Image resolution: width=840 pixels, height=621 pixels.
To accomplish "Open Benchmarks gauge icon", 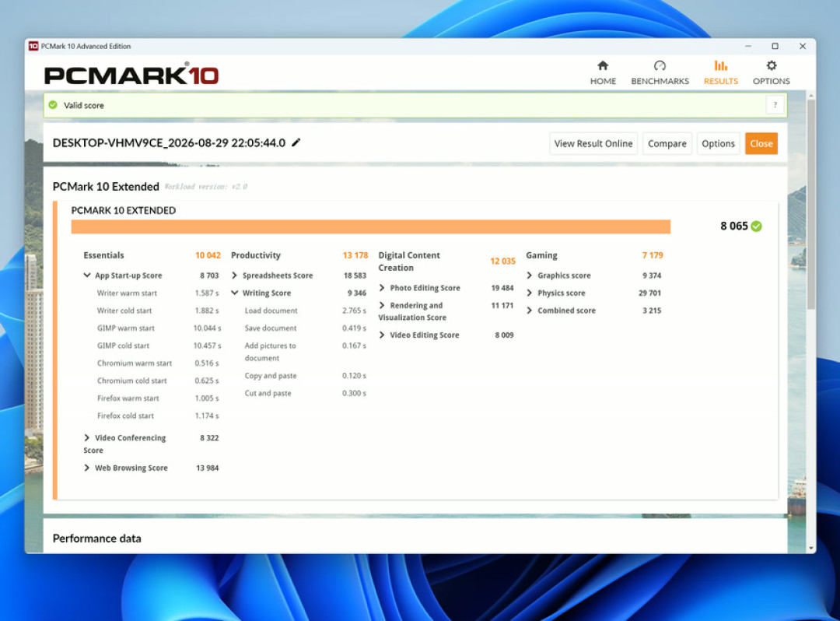I will coord(660,66).
